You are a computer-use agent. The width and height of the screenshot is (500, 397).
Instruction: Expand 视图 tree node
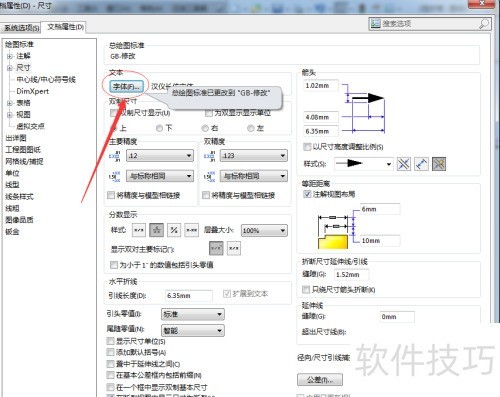[10, 115]
